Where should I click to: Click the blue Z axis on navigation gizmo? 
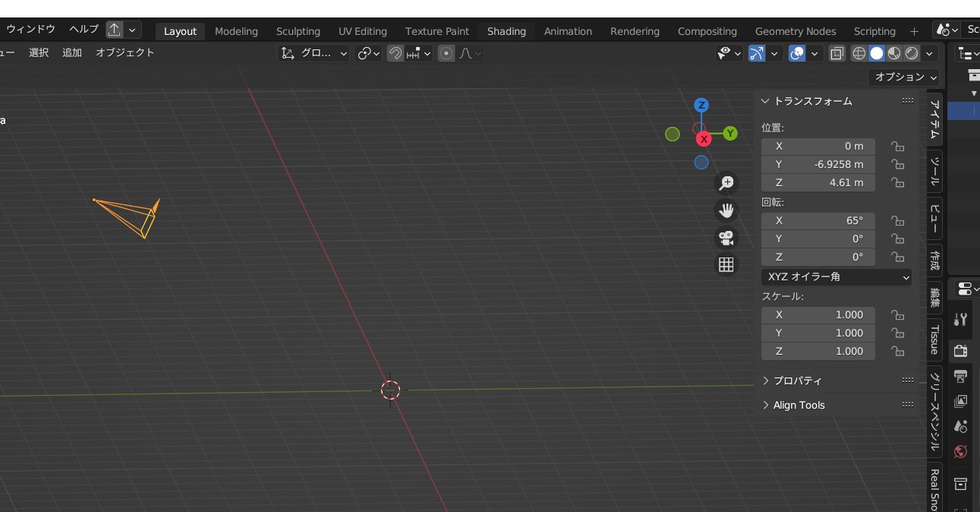[701, 105]
